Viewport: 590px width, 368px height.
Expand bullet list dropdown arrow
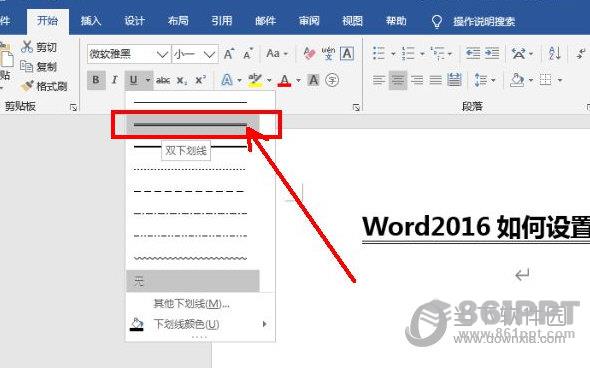[393, 54]
